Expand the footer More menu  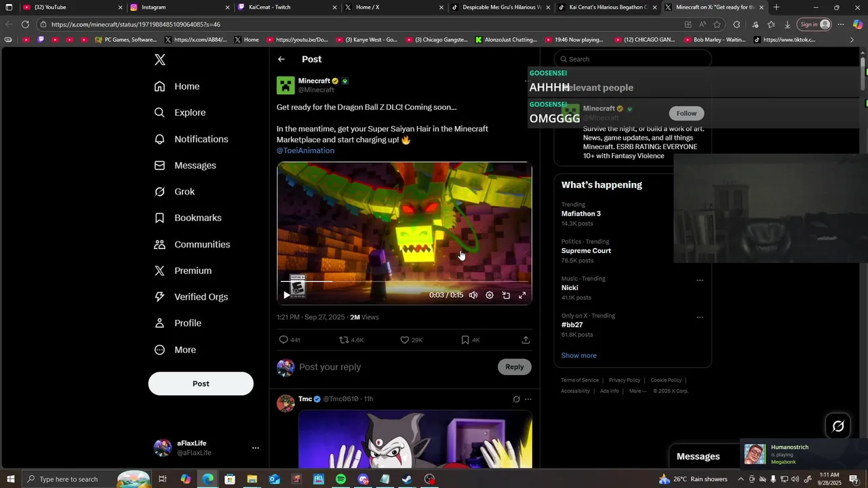(x=637, y=391)
